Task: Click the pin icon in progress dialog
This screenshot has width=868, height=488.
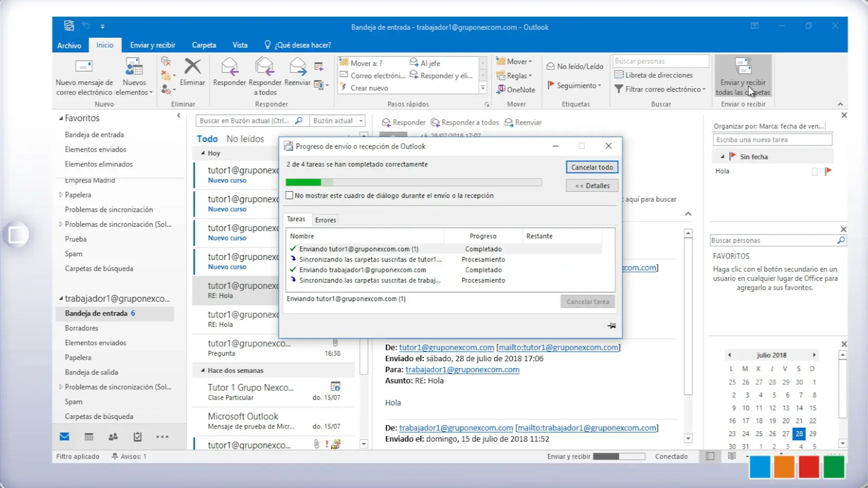Action: tap(611, 325)
